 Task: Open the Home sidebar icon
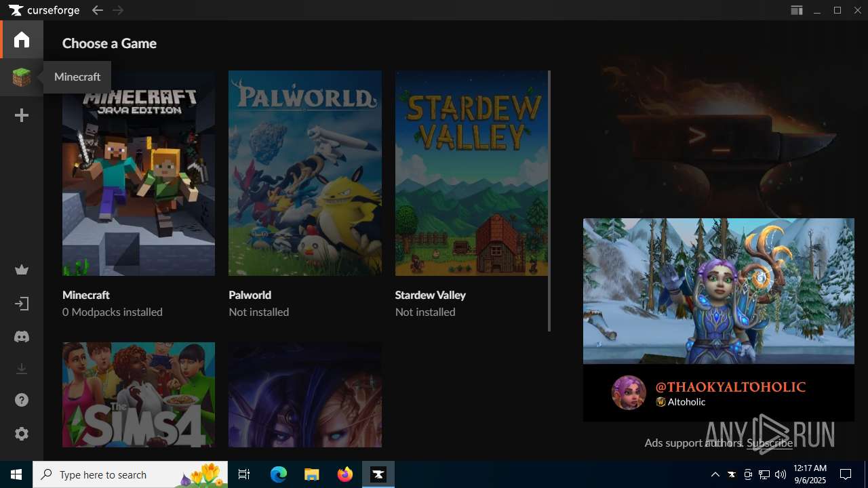[x=22, y=39]
